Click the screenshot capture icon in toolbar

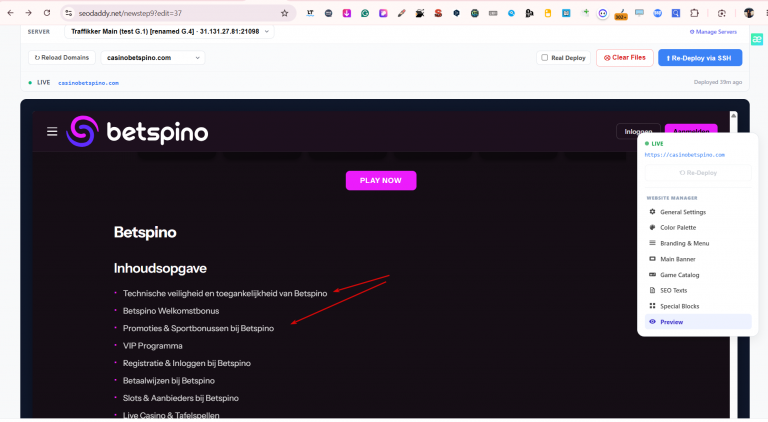click(x=721, y=13)
